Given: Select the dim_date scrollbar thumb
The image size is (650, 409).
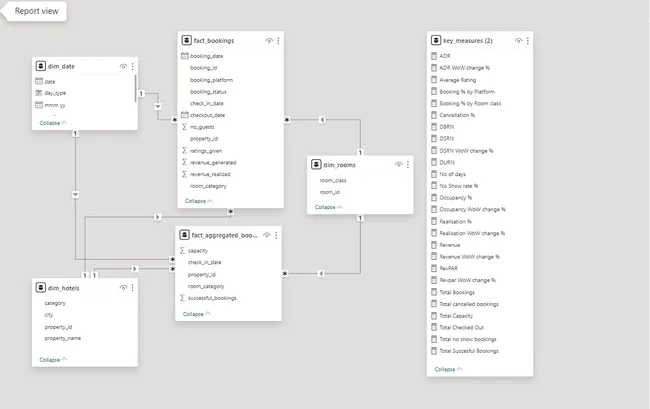Looking at the screenshot, I should pyautogui.click(x=136, y=88).
